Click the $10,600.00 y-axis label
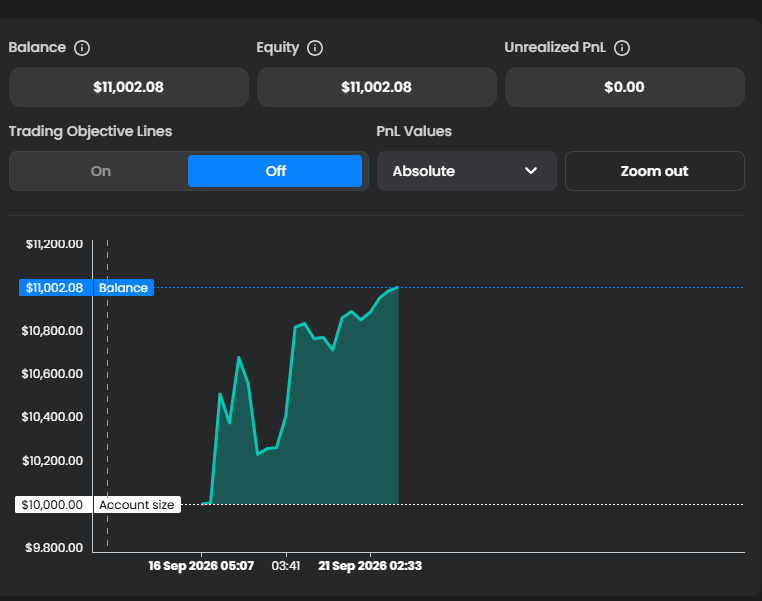 tap(52, 374)
